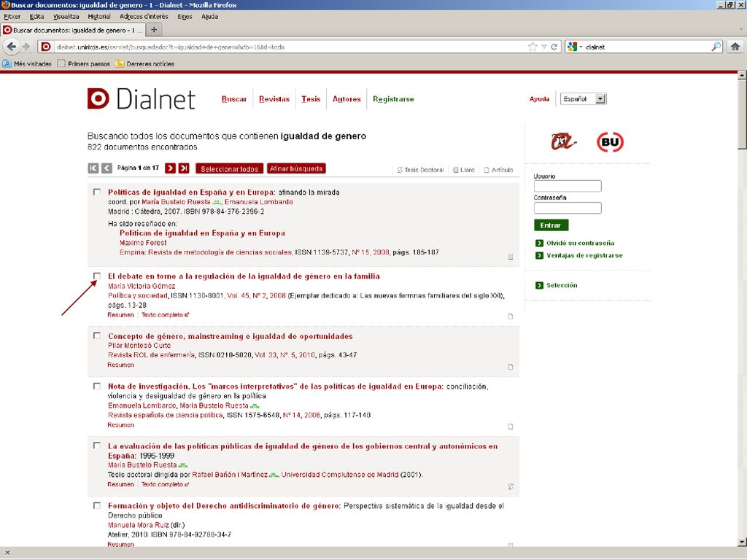This screenshot has height=560, width=747.
Task: Click the site identity icon in URL bar
Action: [x=46, y=47]
